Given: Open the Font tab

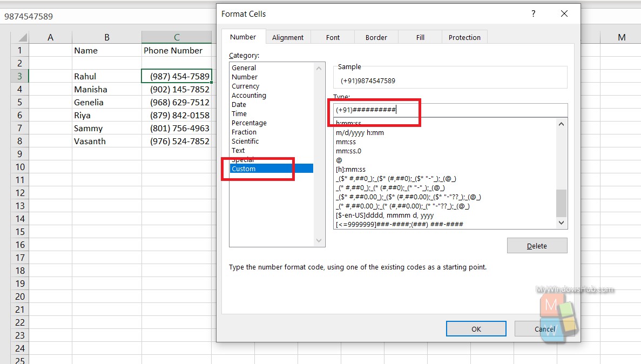Looking at the screenshot, I should [x=332, y=37].
